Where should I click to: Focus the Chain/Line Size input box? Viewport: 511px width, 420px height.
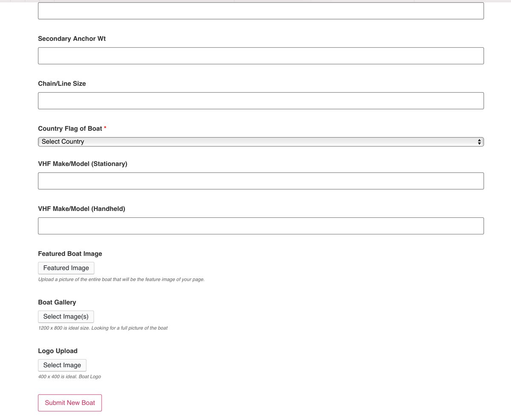point(261,101)
